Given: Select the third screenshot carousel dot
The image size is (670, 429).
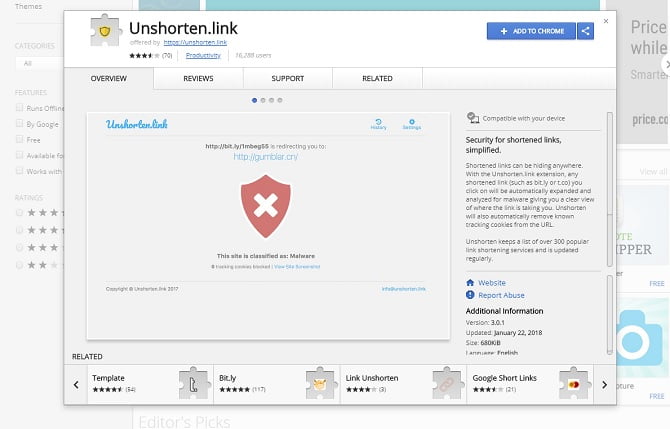Looking at the screenshot, I should click(x=271, y=100).
